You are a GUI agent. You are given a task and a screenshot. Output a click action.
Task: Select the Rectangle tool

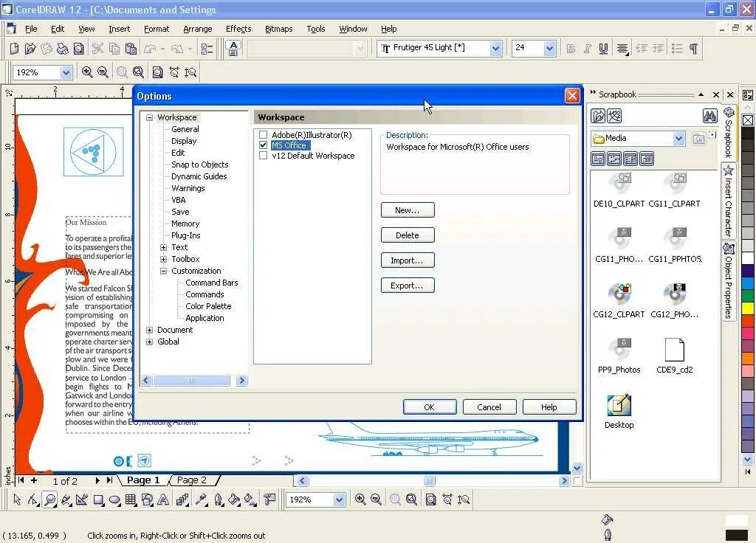[98, 499]
